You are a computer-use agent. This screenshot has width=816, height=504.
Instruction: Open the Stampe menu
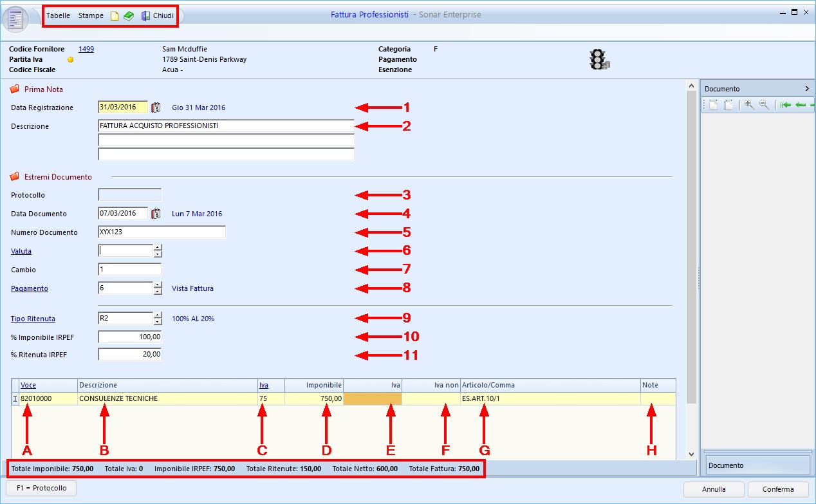click(x=91, y=15)
